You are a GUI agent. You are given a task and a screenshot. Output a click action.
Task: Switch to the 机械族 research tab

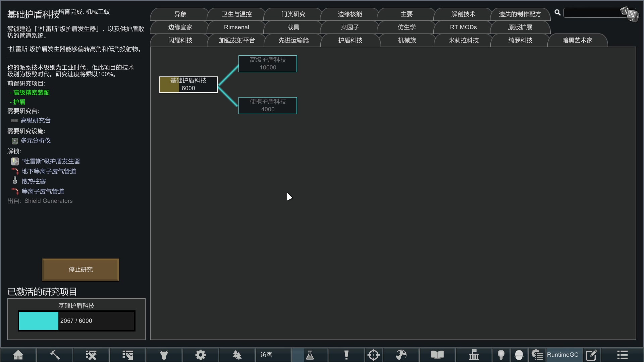pos(407,40)
